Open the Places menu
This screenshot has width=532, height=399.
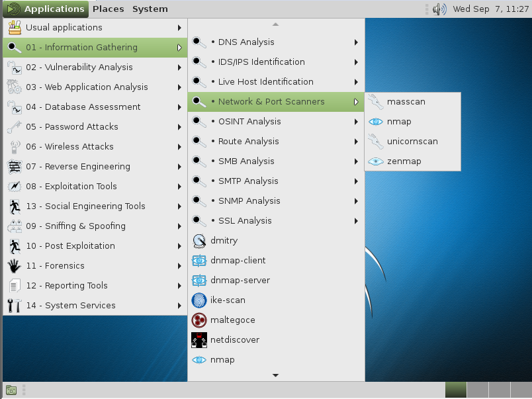click(x=109, y=9)
